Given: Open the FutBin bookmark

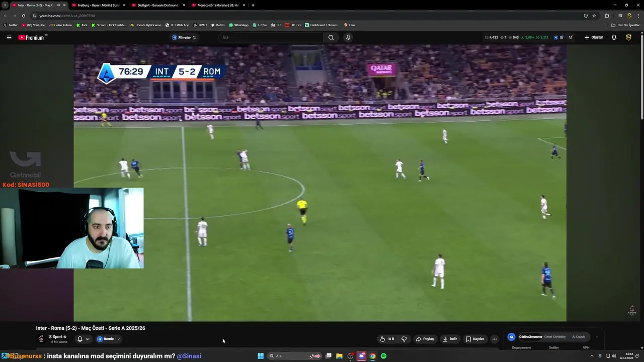Looking at the screenshot, I should (260, 25).
